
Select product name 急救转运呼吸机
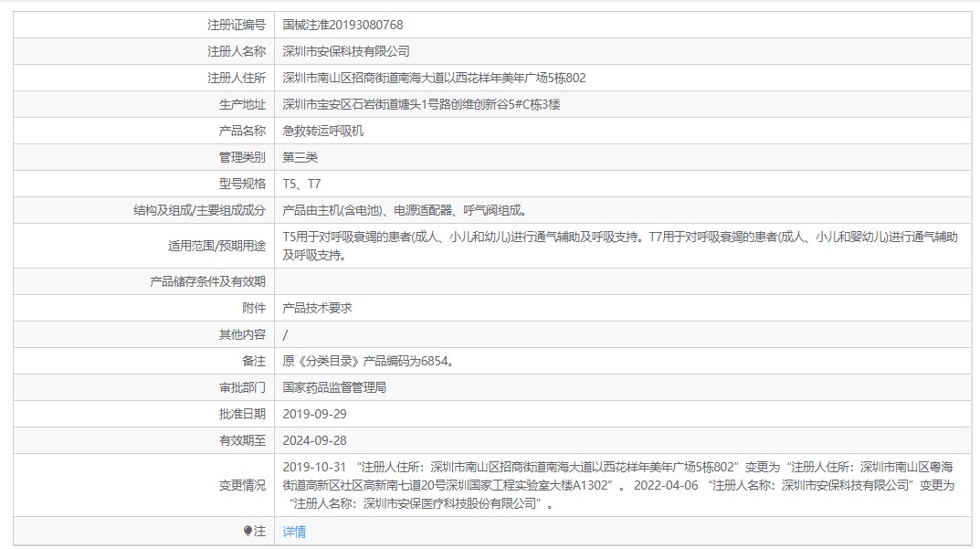click(x=323, y=131)
